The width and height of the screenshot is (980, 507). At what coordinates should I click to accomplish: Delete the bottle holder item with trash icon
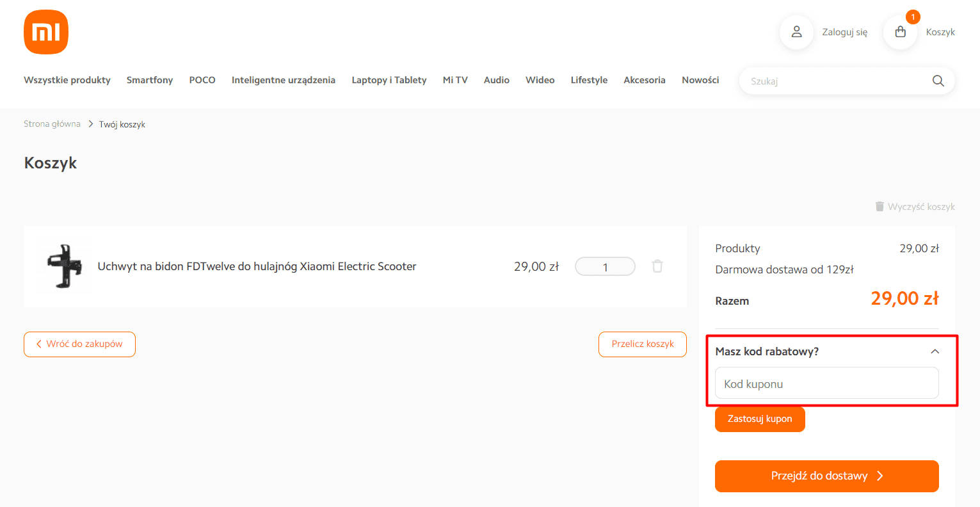[x=657, y=266]
